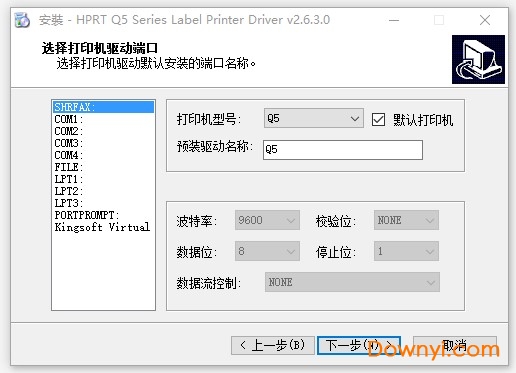
Task: Select COM1: port in list
Action: (x=103, y=119)
